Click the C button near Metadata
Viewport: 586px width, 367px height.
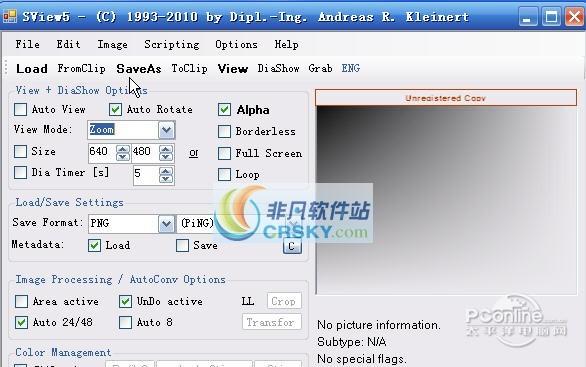pos(292,246)
